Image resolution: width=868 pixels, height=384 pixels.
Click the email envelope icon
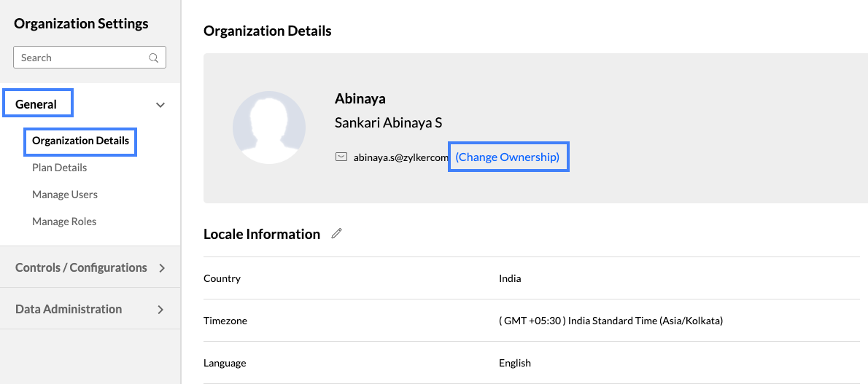[x=341, y=157]
